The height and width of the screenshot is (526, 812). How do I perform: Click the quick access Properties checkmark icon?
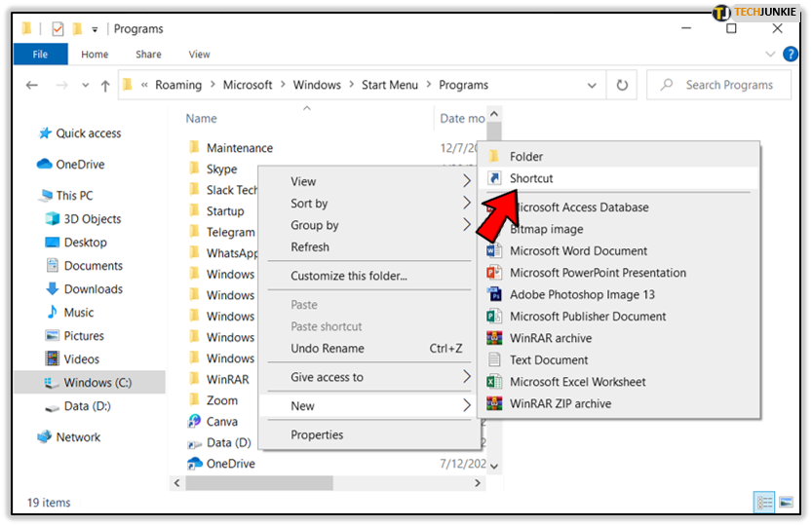click(58, 29)
